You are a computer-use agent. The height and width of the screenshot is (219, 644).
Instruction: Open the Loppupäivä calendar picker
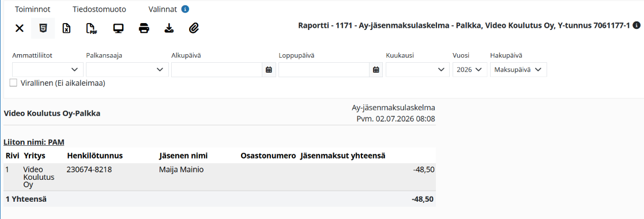(x=376, y=70)
